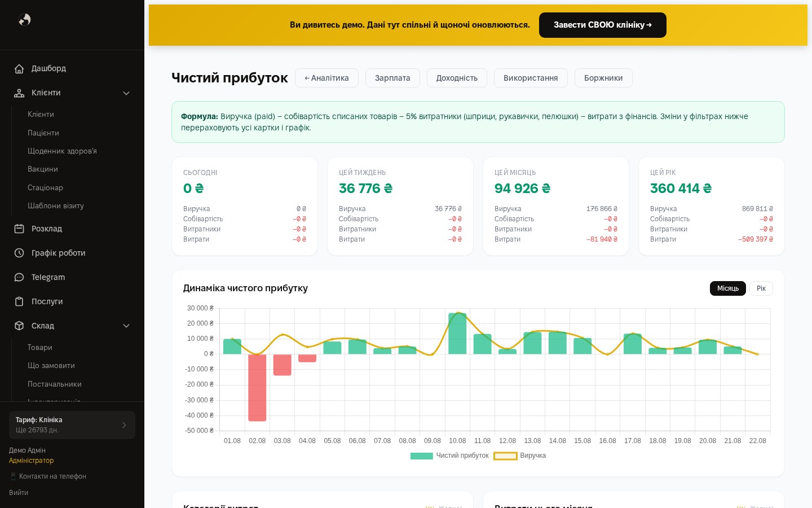
Task: Click the Демо Адмін user name
Action: click(27, 450)
